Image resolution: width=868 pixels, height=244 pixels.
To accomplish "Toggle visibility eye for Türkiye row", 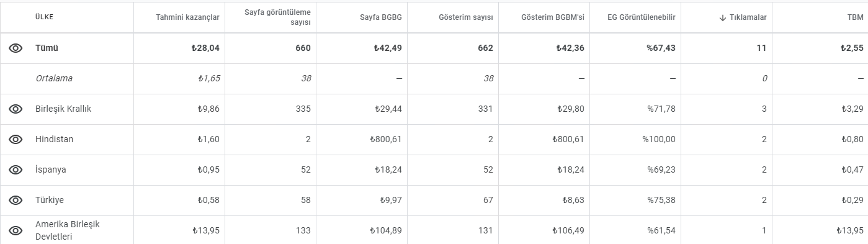I will point(16,201).
